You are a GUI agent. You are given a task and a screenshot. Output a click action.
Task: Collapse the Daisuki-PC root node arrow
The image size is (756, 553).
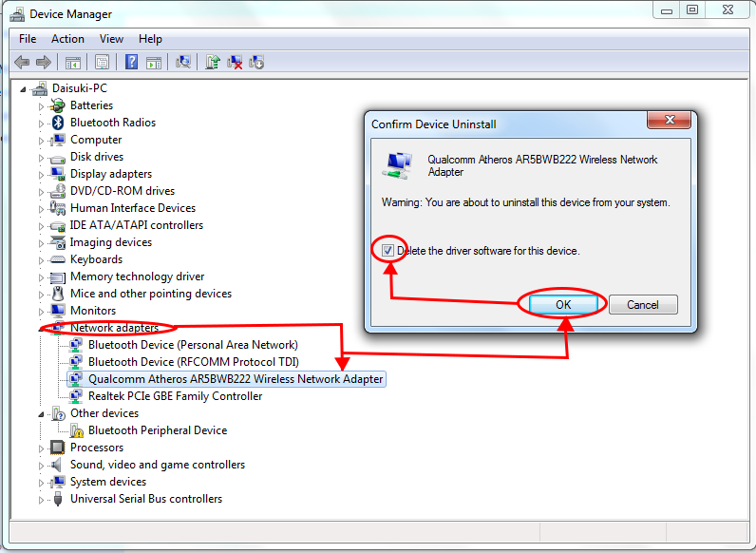point(23,89)
